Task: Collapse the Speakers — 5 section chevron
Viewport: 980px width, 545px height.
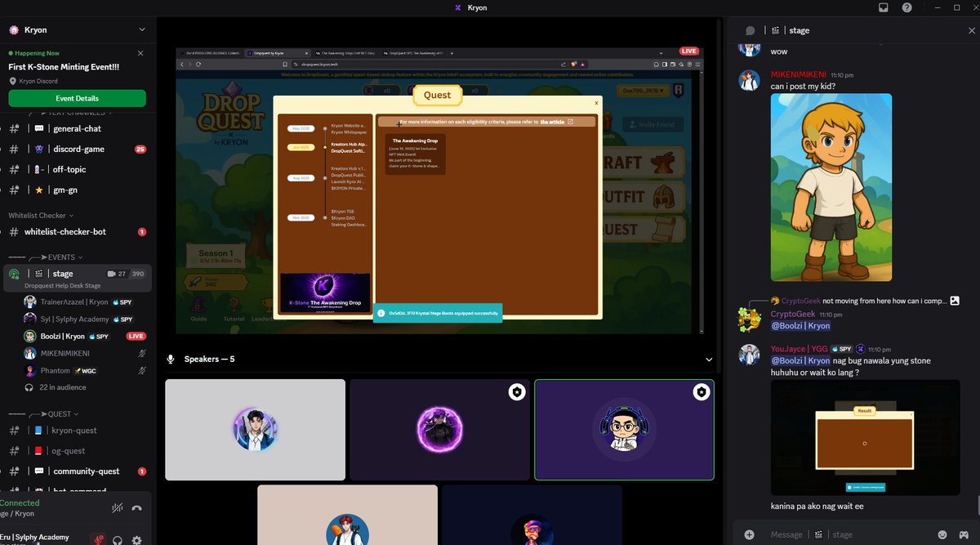Action: [x=708, y=359]
